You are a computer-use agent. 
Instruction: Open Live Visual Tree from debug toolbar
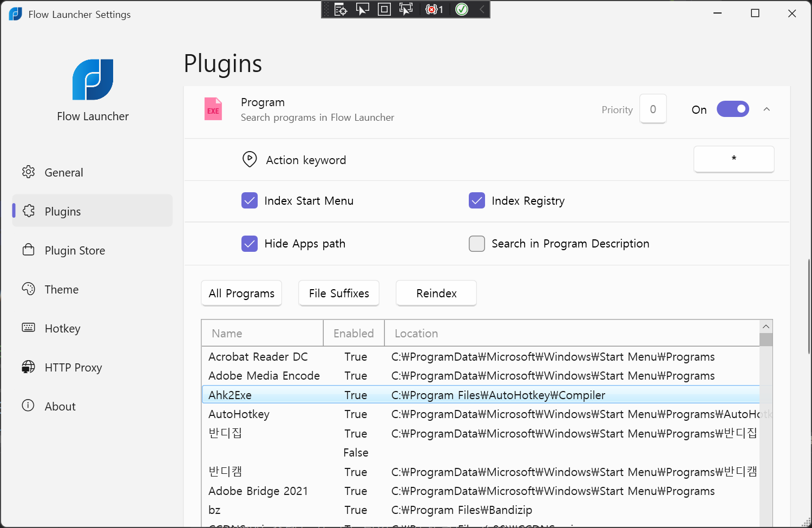[340, 9]
